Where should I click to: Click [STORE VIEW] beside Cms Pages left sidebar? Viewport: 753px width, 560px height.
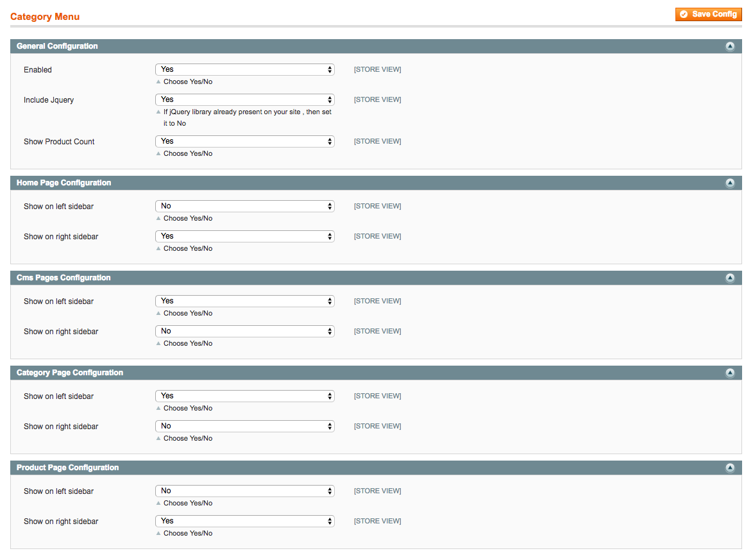pyautogui.click(x=377, y=301)
